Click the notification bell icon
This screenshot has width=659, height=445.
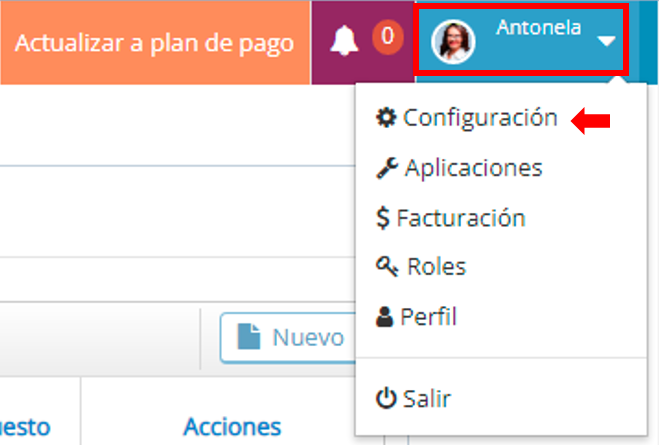click(344, 40)
